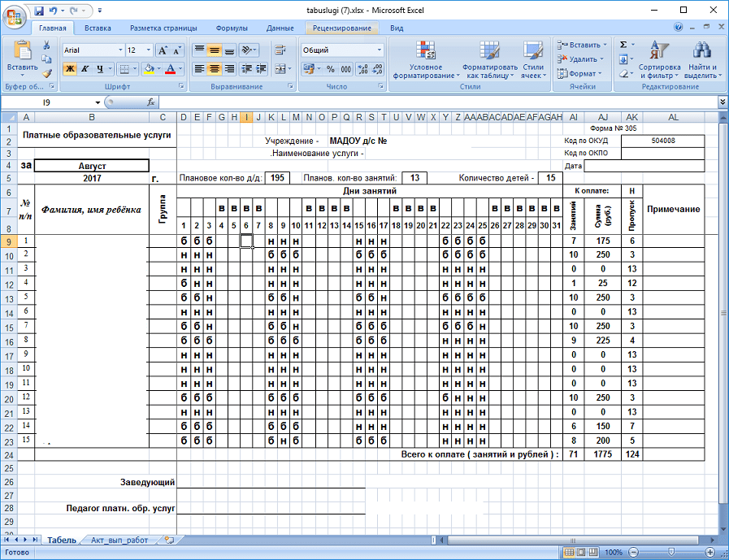
Task: Click the Август month cell
Action: point(92,165)
